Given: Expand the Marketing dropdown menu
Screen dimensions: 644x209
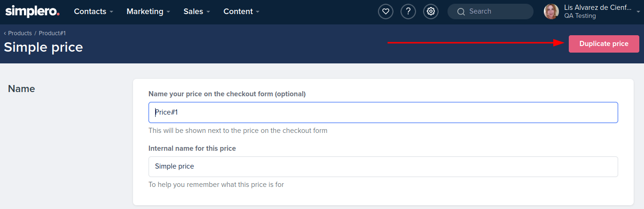Looking at the screenshot, I should (x=148, y=11).
